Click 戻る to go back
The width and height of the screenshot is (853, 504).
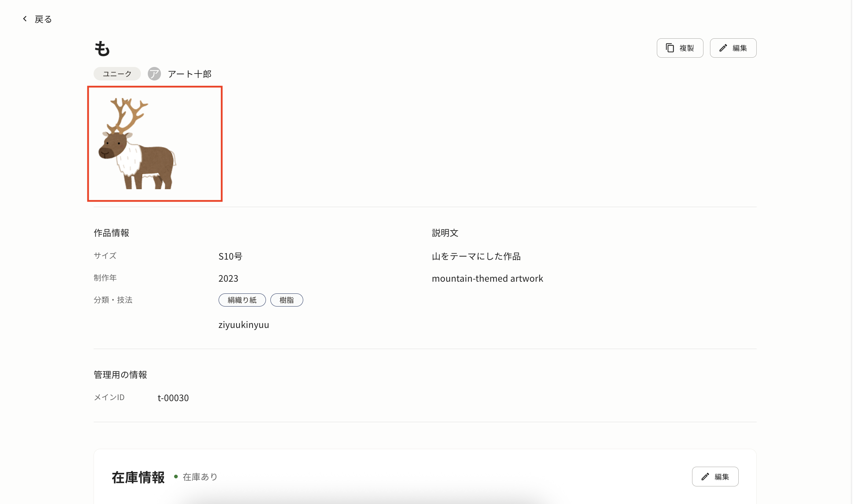pos(42,19)
